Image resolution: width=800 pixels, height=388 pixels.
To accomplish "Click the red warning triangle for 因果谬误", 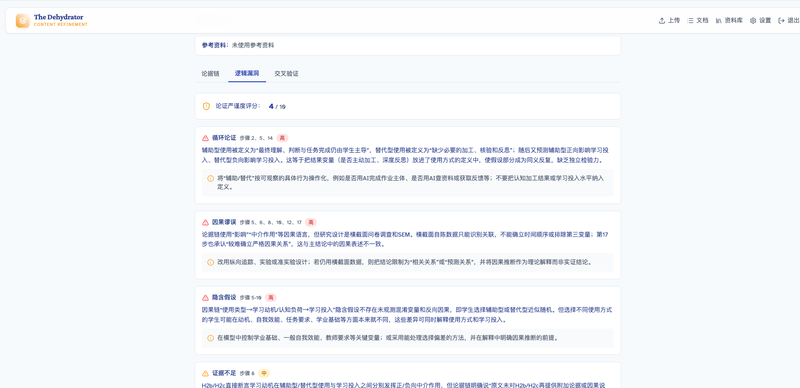I will 206,222.
